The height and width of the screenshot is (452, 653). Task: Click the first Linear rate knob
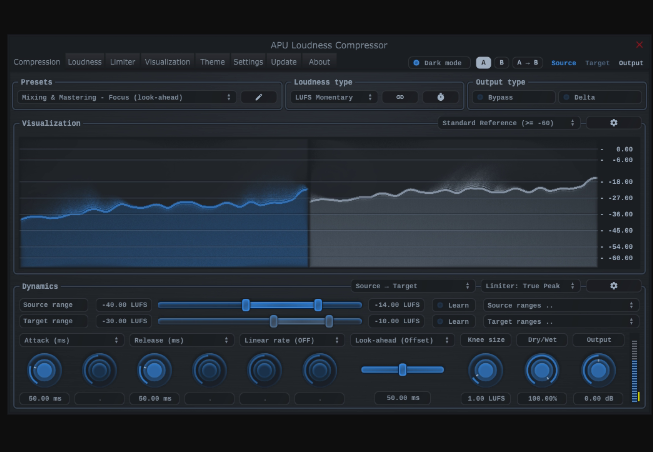[264, 370]
